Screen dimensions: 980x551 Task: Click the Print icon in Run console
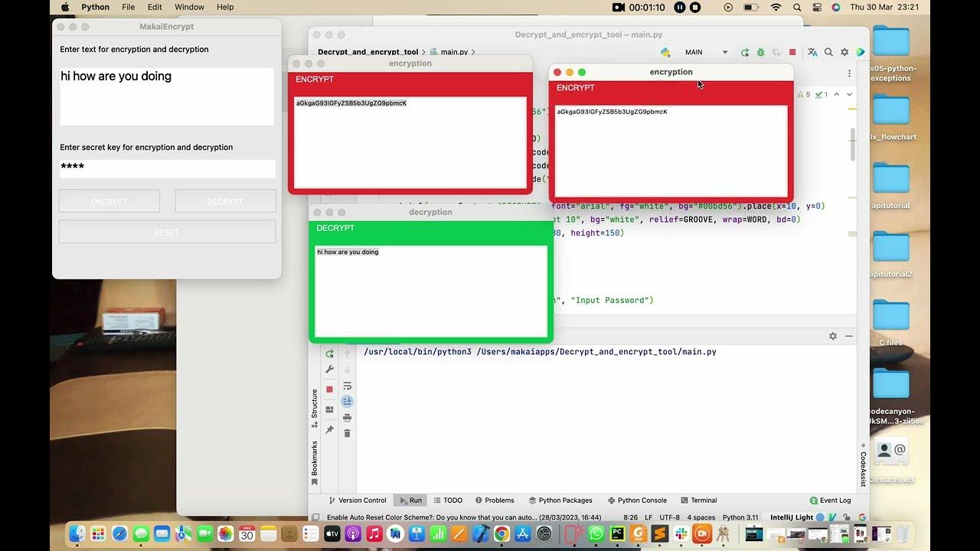347,418
